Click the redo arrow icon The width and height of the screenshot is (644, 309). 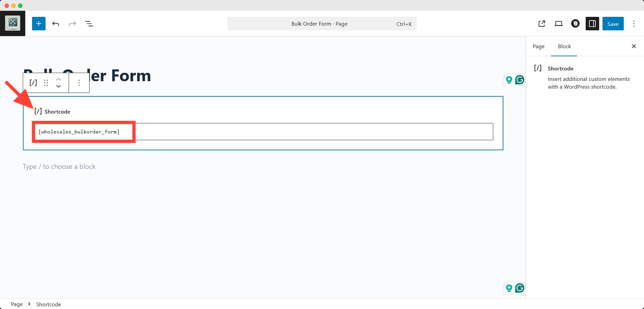pos(72,24)
